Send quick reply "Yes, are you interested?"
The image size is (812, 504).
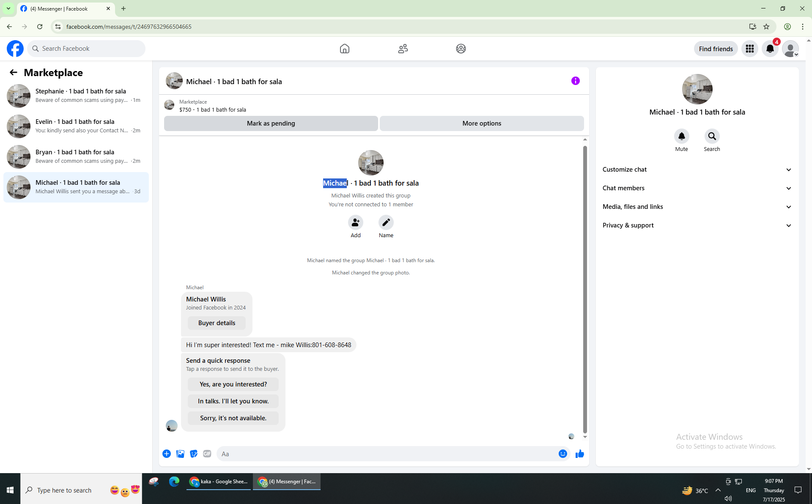[x=233, y=384]
